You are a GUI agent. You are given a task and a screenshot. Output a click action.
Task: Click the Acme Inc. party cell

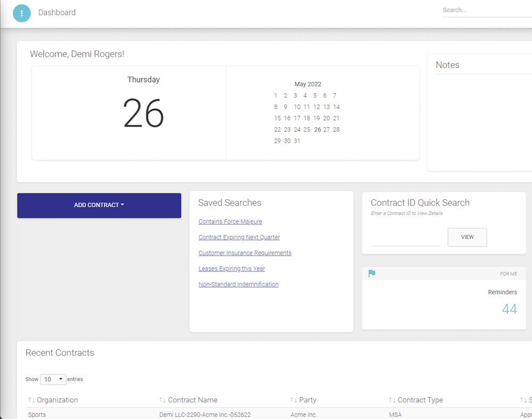304,415
